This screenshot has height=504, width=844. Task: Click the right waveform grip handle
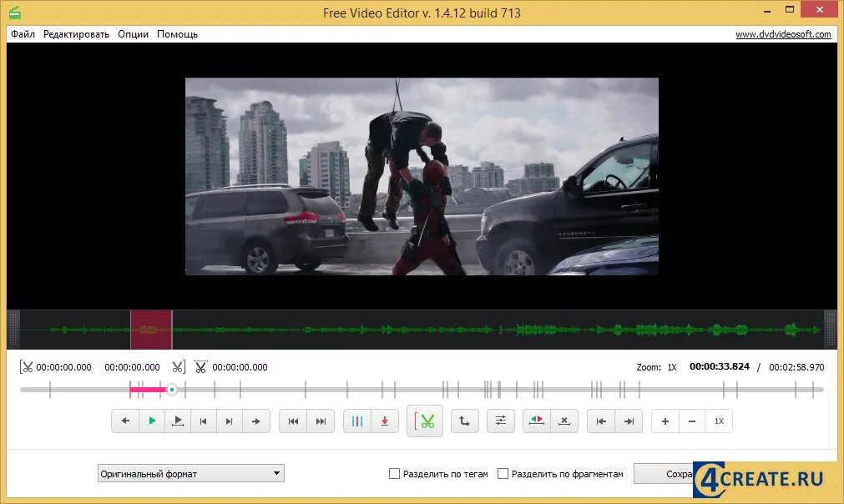(x=830, y=330)
